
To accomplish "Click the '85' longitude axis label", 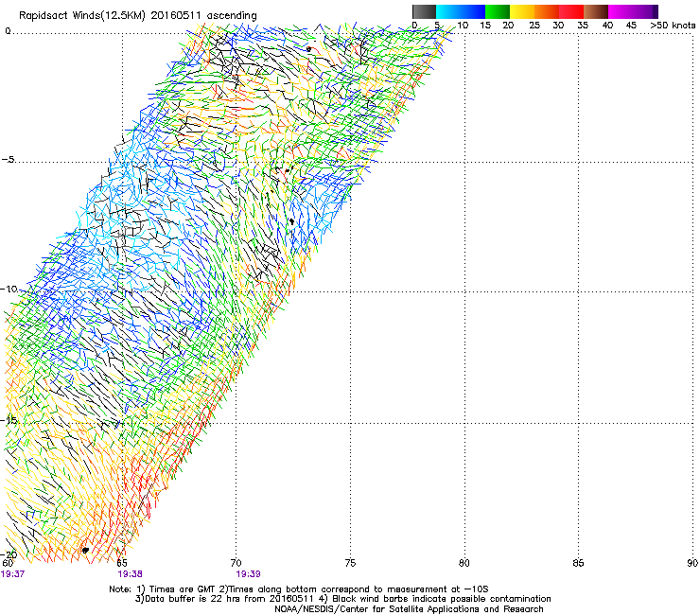I will click(578, 563).
